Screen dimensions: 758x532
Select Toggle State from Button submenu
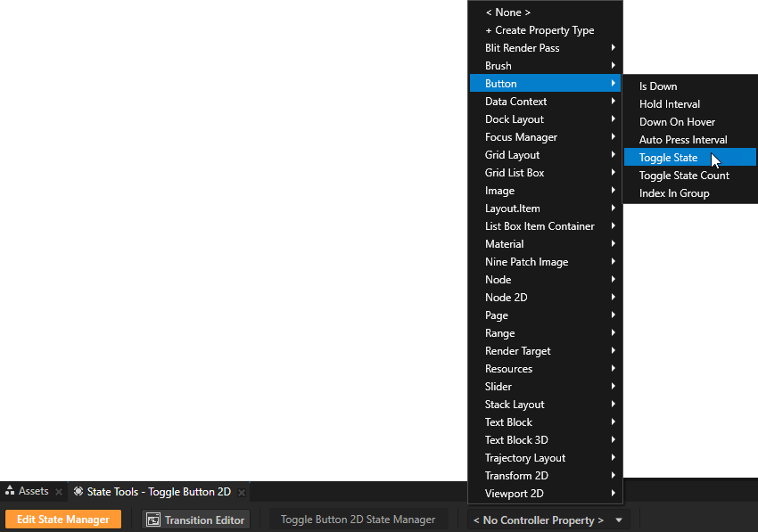pyautogui.click(x=668, y=158)
